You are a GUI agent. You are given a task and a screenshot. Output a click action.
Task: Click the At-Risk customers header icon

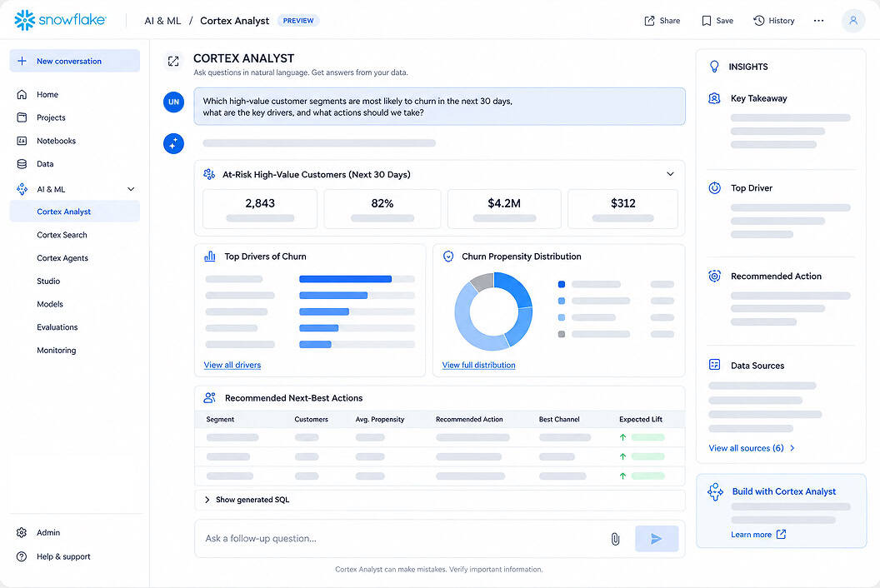(x=209, y=175)
